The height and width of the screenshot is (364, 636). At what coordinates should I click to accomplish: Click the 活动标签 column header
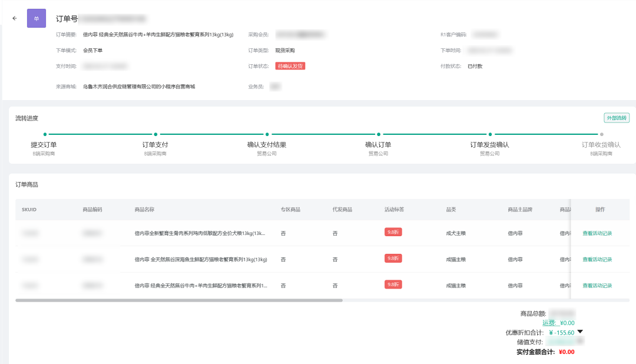394,210
